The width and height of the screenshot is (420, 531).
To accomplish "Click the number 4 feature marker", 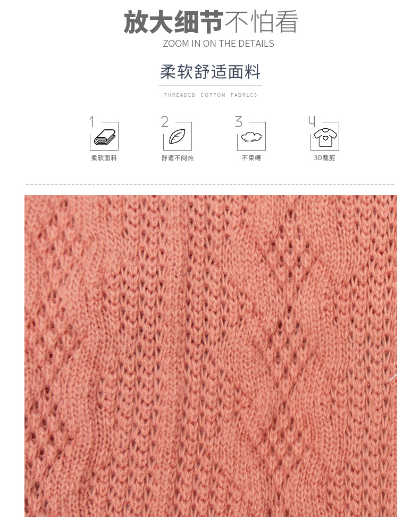I will 312,121.
